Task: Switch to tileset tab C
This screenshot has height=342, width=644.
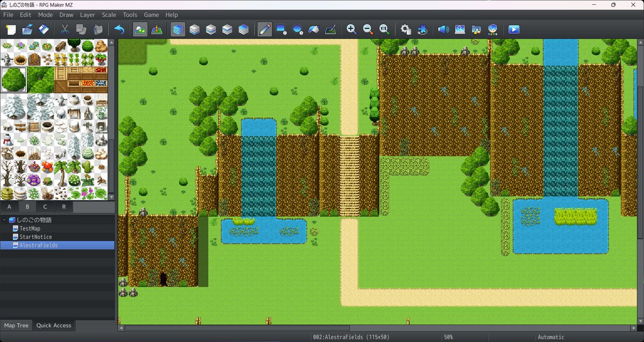Action: (46, 207)
